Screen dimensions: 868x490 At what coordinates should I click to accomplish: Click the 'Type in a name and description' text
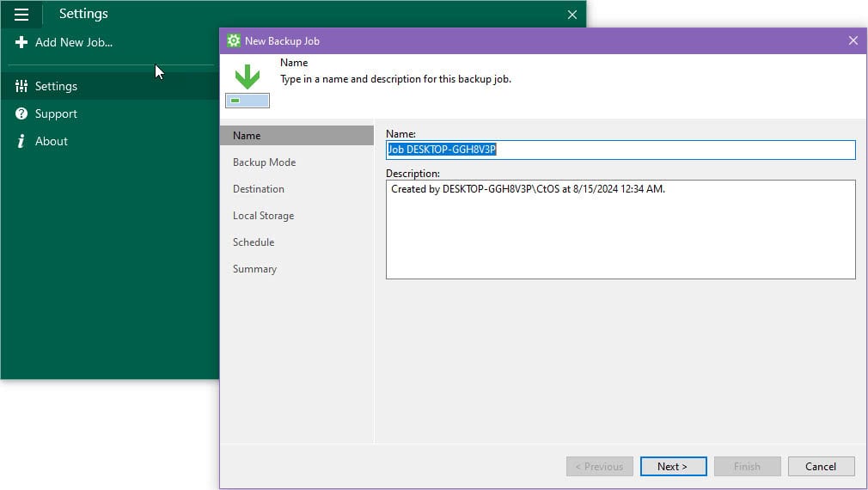(395, 79)
